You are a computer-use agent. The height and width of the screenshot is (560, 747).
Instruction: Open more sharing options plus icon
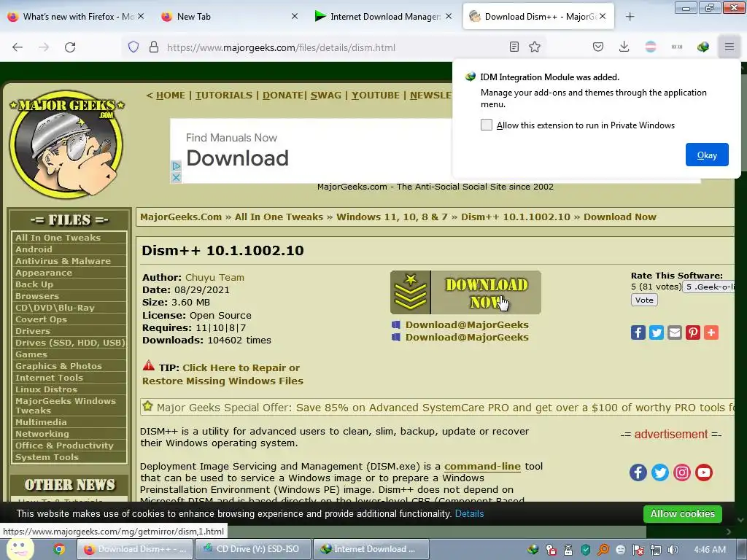coord(711,332)
